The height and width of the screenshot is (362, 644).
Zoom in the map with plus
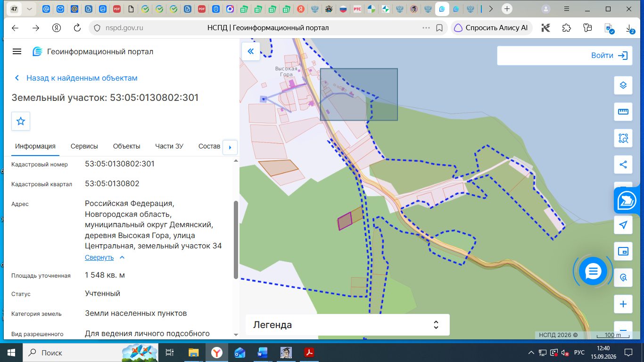coord(623,304)
